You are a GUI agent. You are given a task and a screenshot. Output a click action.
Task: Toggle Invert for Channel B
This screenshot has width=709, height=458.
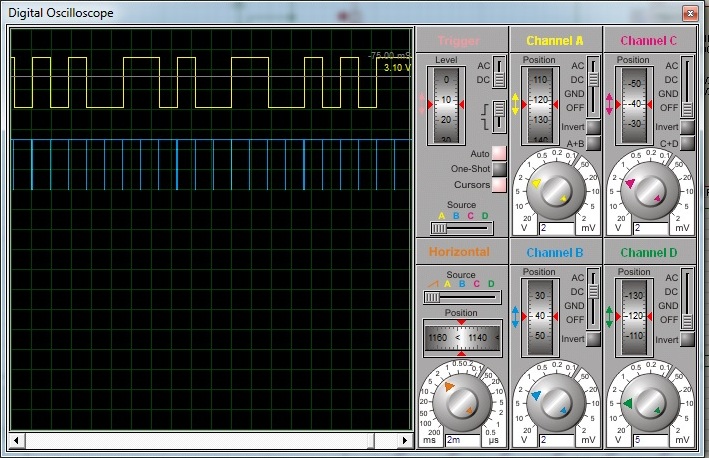[x=593, y=339]
